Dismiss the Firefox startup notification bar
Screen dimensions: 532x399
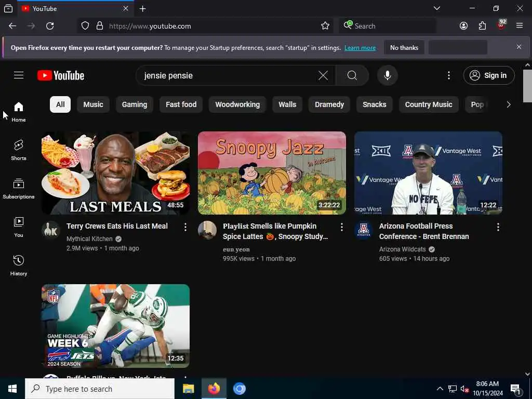pos(519,47)
